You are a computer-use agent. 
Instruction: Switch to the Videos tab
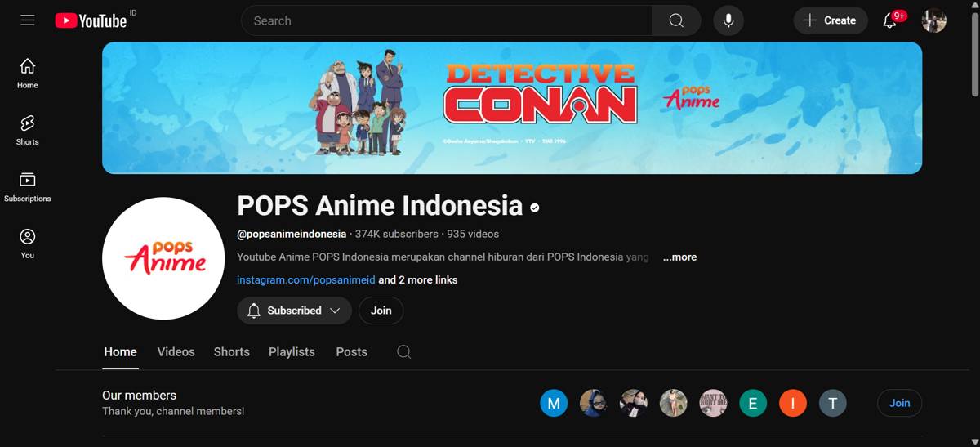coord(176,352)
